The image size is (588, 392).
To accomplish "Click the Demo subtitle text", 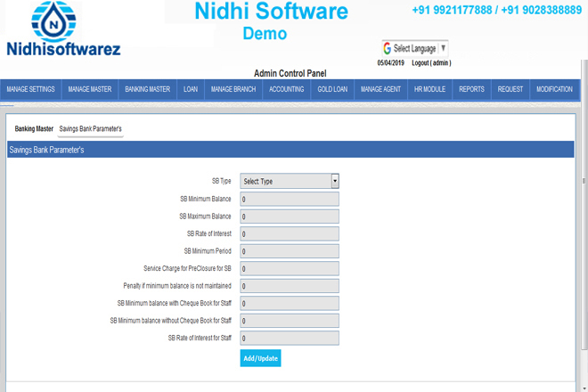I will click(x=265, y=34).
